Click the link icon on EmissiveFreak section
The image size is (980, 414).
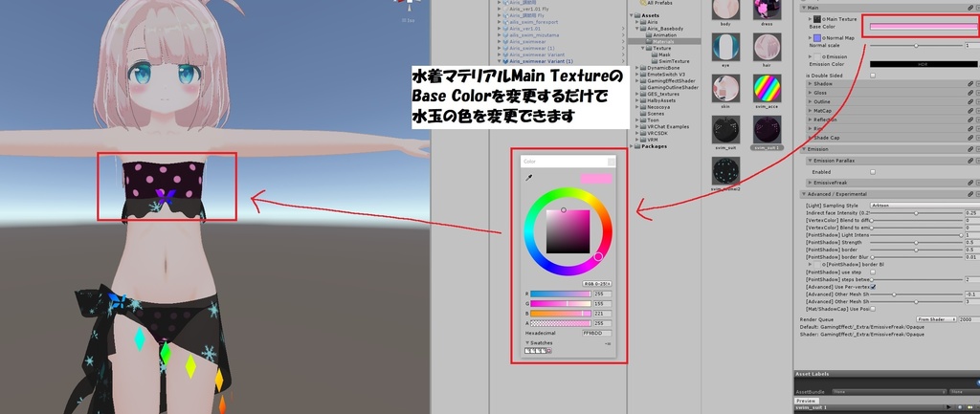(x=970, y=183)
